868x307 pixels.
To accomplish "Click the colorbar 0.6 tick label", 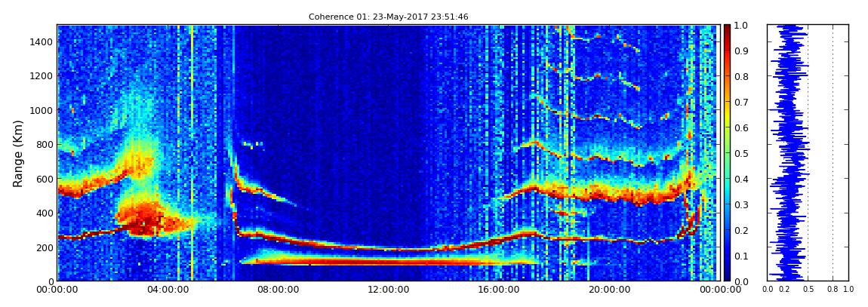I will (x=741, y=127).
